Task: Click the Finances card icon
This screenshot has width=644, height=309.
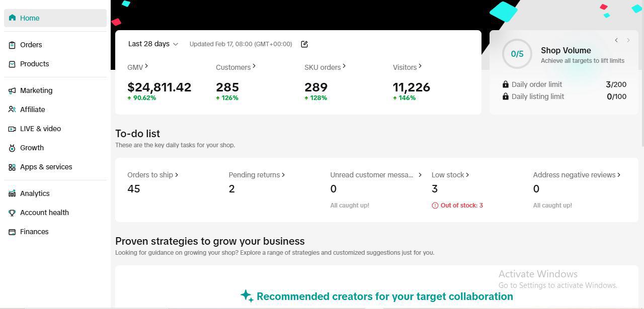Action: click(12, 232)
